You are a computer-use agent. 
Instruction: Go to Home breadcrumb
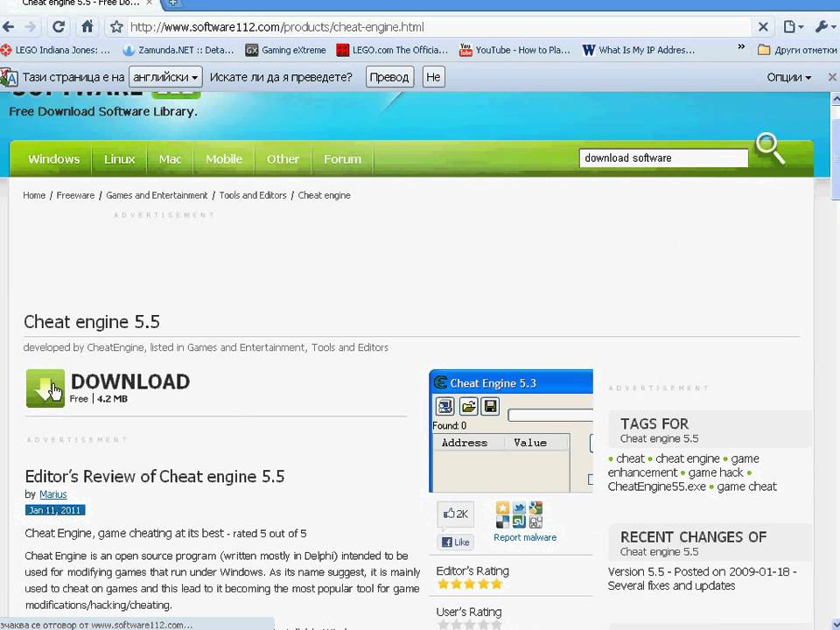coord(34,195)
